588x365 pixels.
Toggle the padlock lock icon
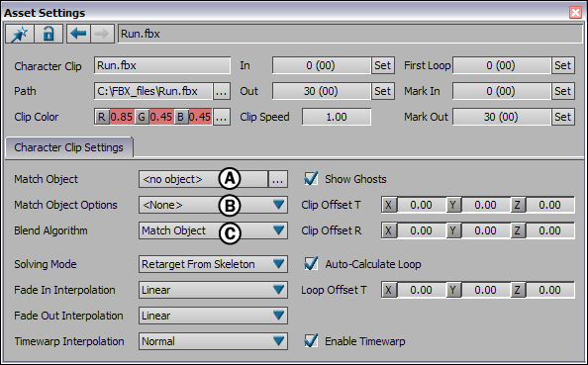click(x=49, y=34)
